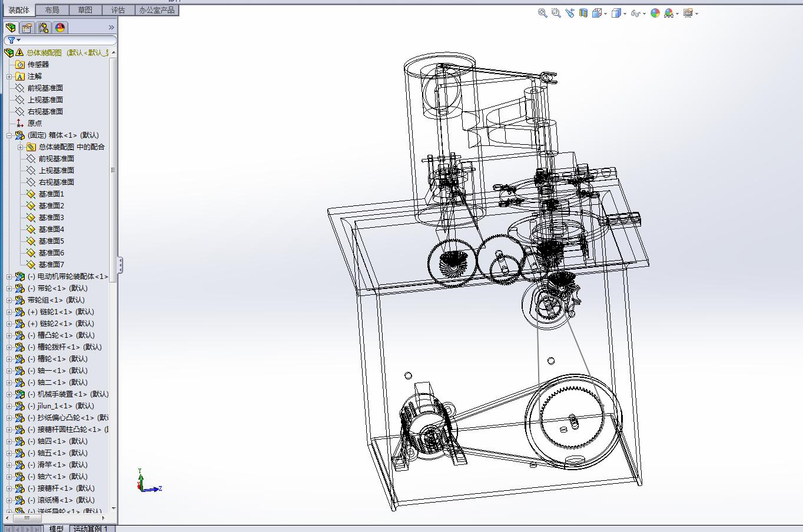Click the tree horizontal scrollbar thumb
Screen dimensions: 803x532
26,518
